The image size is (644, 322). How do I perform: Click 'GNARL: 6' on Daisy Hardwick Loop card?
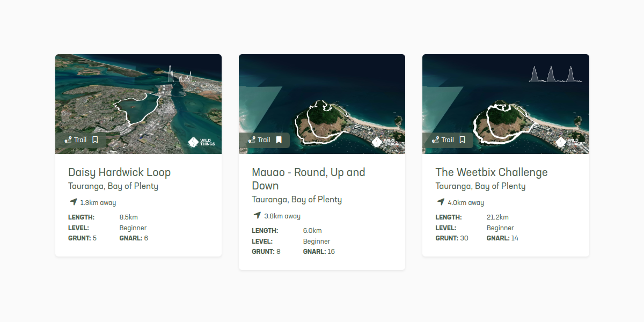[134, 238]
